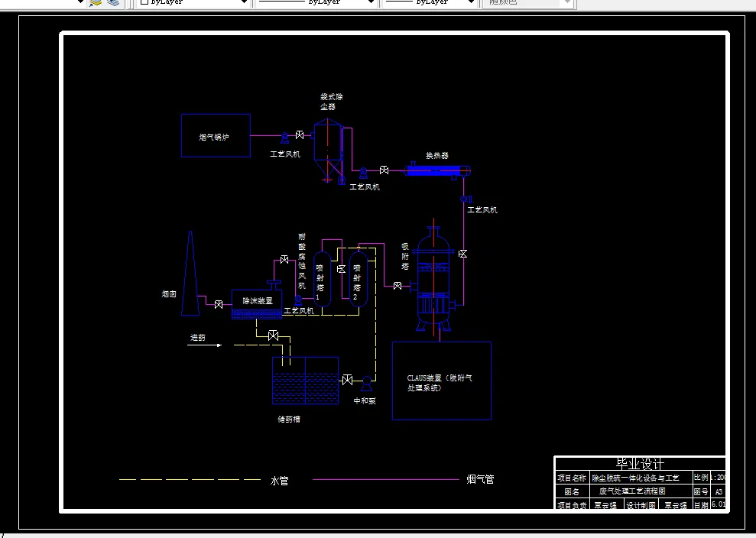Select the valve on the pipe below 除沫装置

[274, 335]
